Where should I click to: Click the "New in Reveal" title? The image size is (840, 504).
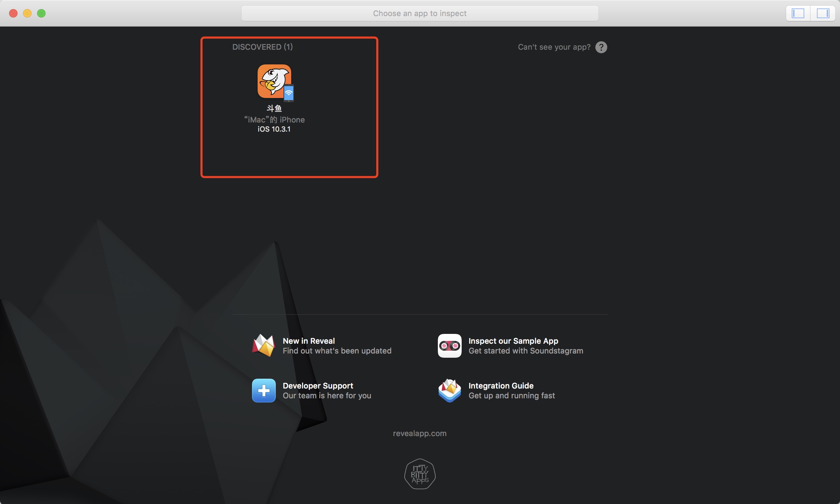(x=309, y=341)
